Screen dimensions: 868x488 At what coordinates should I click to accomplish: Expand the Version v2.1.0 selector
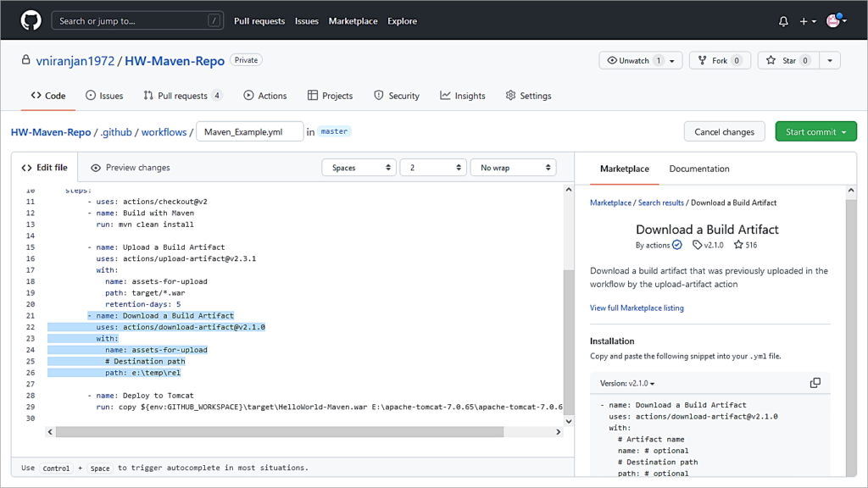pyautogui.click(x=627, y=384)
